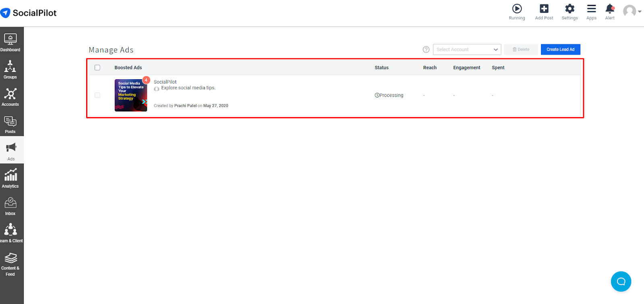Click the red 4 badge on thumbnail
644x304 pixels.
tap(146, 80)
